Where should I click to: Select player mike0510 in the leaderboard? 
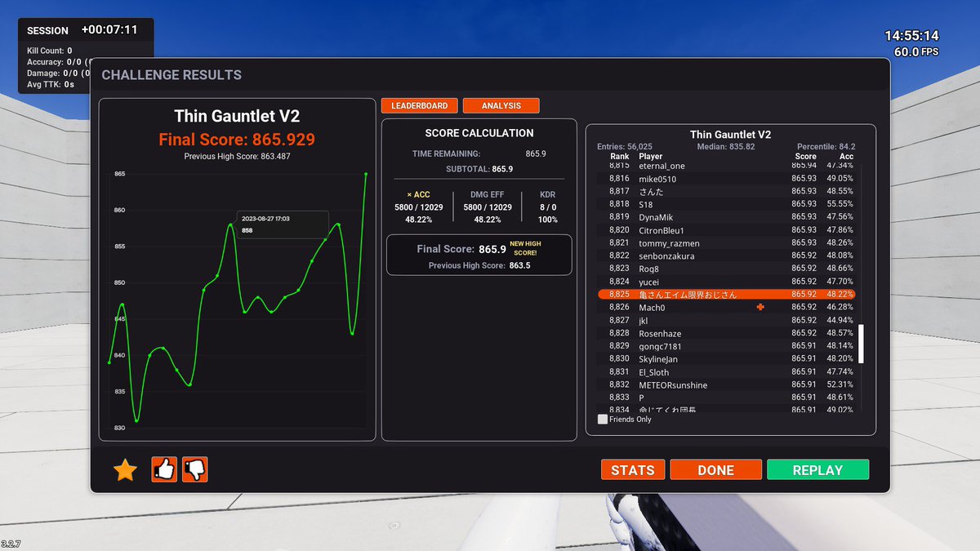pos(726,179)
